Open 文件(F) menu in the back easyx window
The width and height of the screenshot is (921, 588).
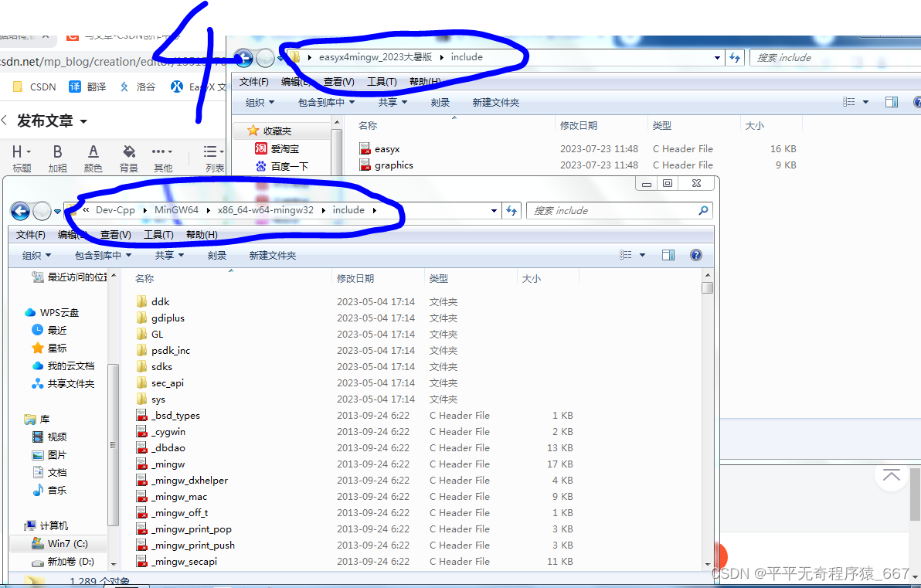[x=253, y=82]
